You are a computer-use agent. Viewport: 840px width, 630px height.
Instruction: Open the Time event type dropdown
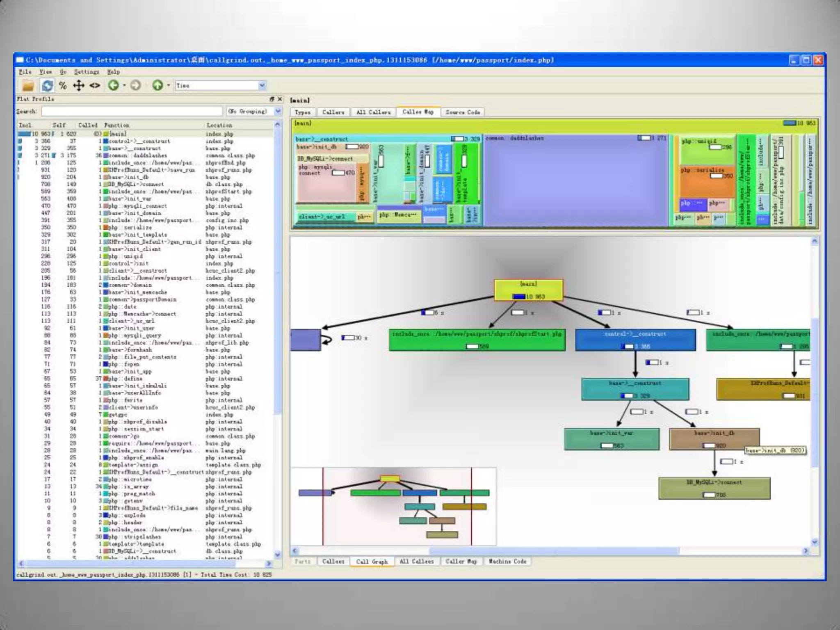click(262, 85)
